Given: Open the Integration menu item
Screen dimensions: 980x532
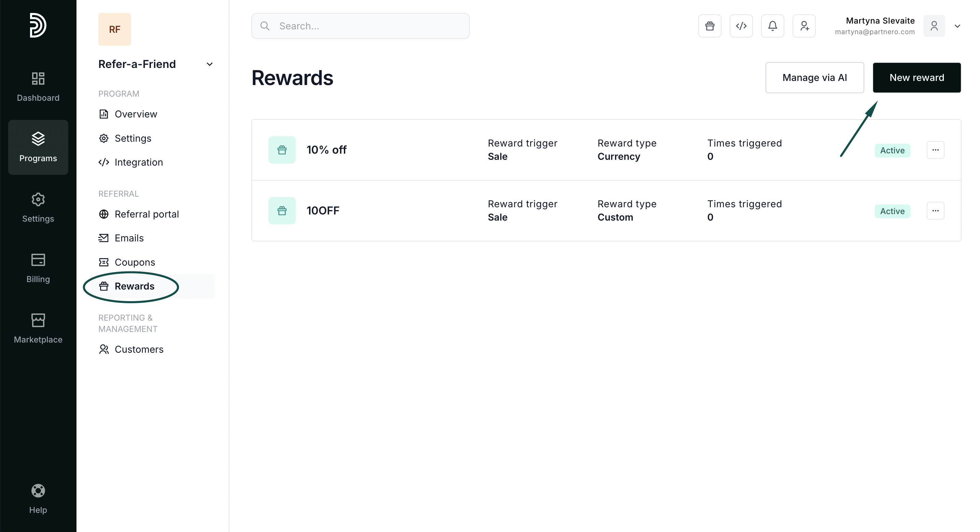Looking at the screenshot, I should [x=139, y=162].
